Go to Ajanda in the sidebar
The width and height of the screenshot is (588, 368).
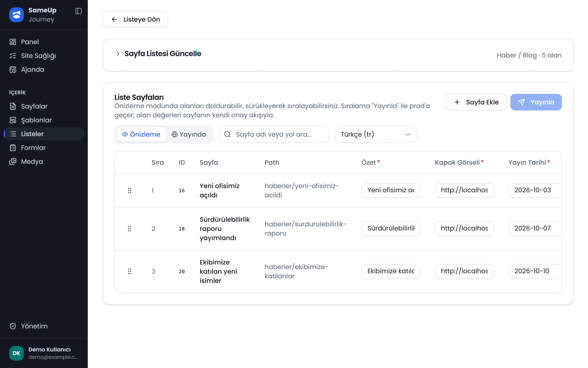click(x=44, y=70)
